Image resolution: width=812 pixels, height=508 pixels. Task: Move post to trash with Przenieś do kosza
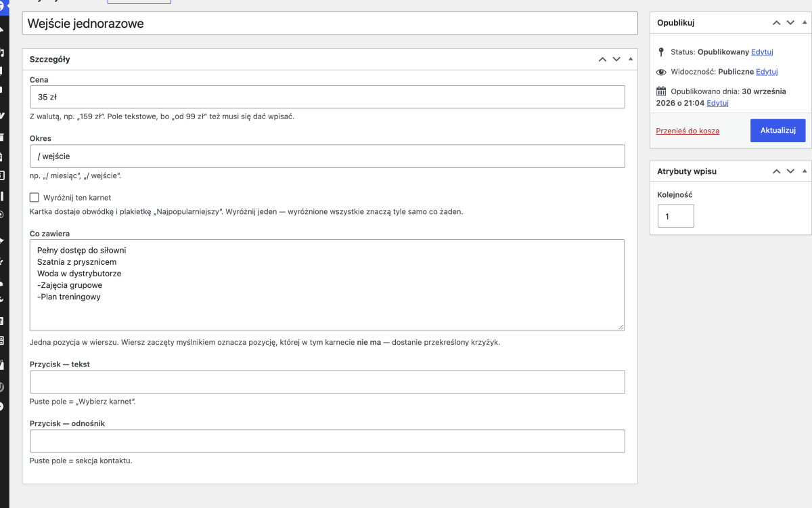[x=687, y=131]
